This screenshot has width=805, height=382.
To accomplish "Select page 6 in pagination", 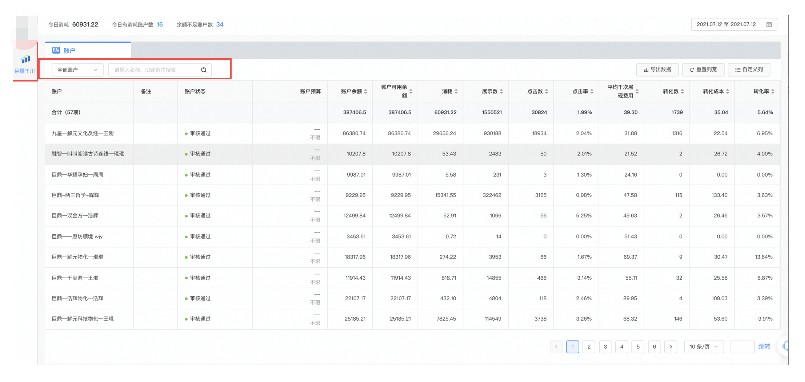I will tap(654, 347).
